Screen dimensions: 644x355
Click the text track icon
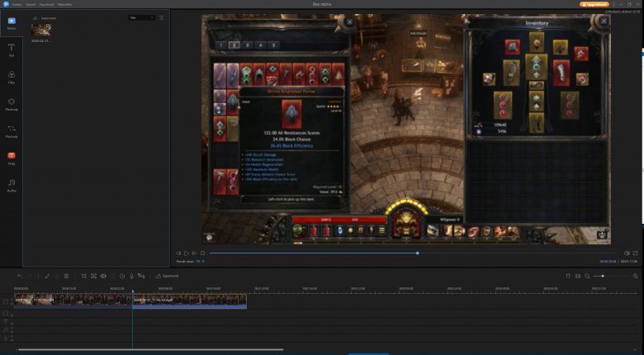[x=6, y=322]
